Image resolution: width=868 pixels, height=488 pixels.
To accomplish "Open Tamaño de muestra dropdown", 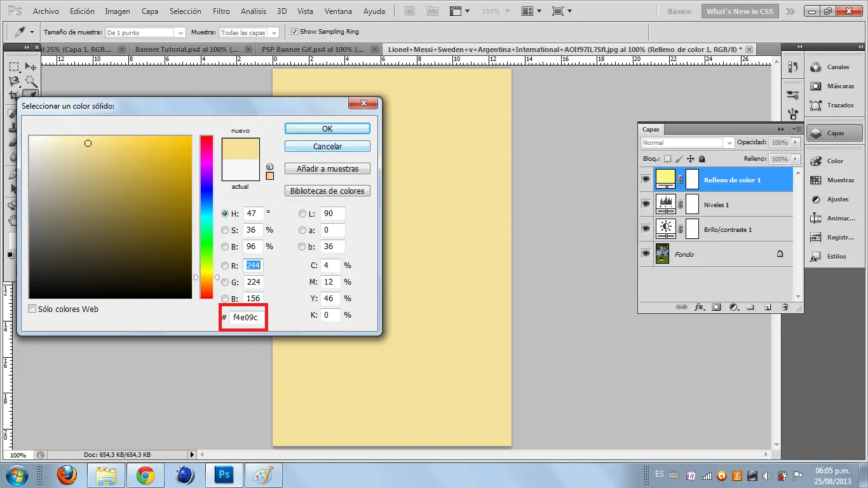I will click(146, 32).
